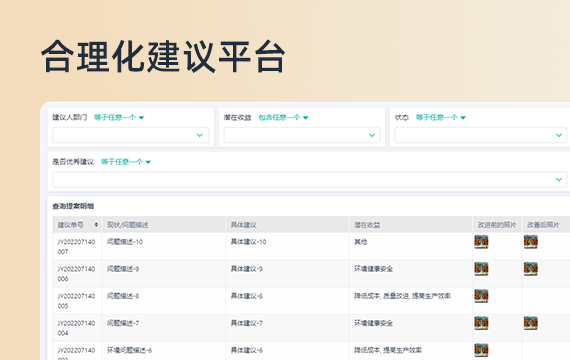Click the 是否优秀建议 filter label
The image size is (570, 360).
73,162
